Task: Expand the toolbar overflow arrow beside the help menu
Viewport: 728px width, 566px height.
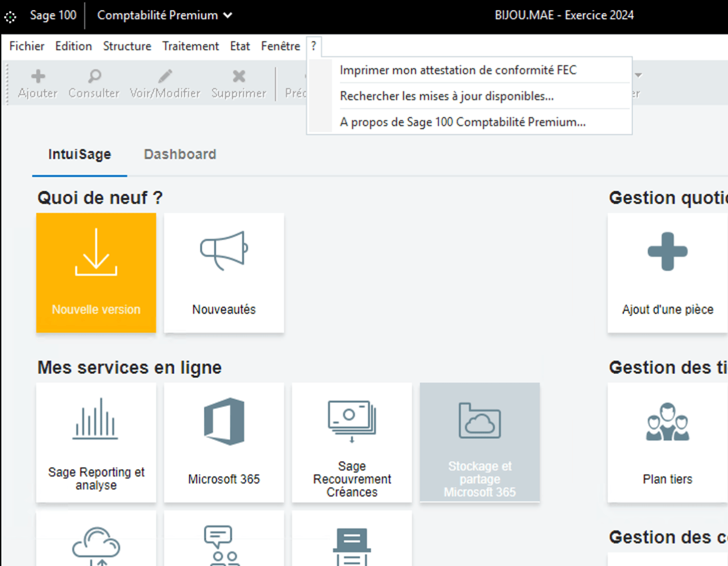Action: 638,75
